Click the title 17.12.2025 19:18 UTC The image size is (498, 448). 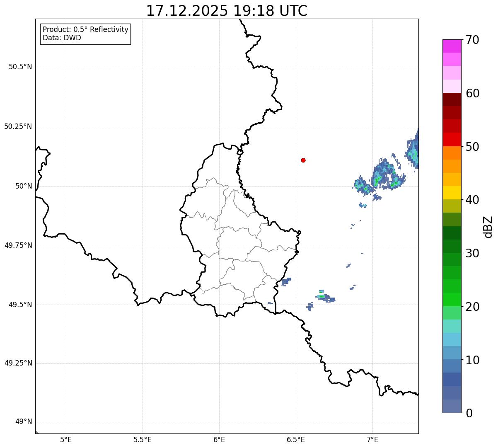(x=227, y=11)
